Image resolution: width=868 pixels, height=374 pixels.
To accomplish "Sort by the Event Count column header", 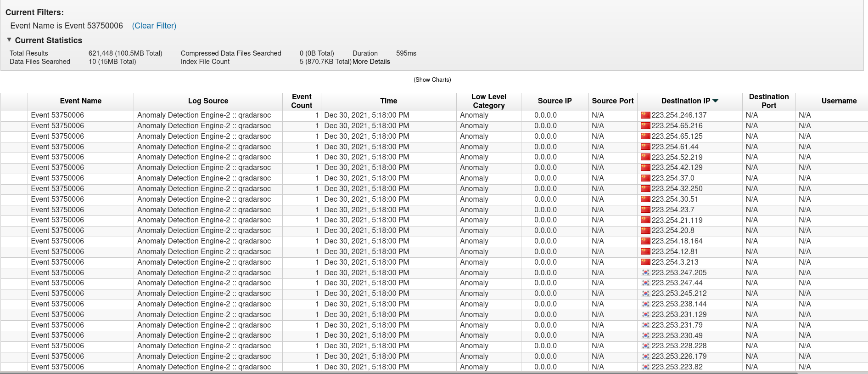I will [x=302, y=101].
